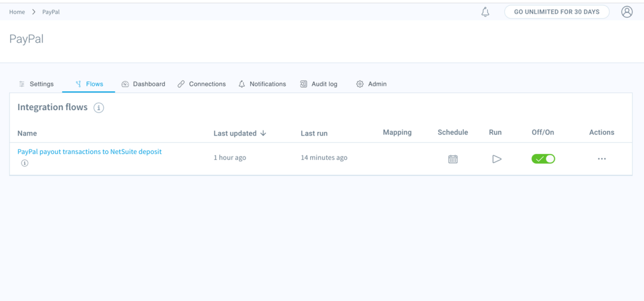Click the Last run column header
This screenshot has height=301, width=644.
314,133
